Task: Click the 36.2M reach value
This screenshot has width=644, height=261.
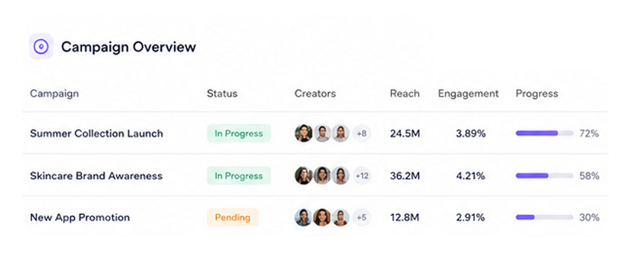Action: point(405,176)
